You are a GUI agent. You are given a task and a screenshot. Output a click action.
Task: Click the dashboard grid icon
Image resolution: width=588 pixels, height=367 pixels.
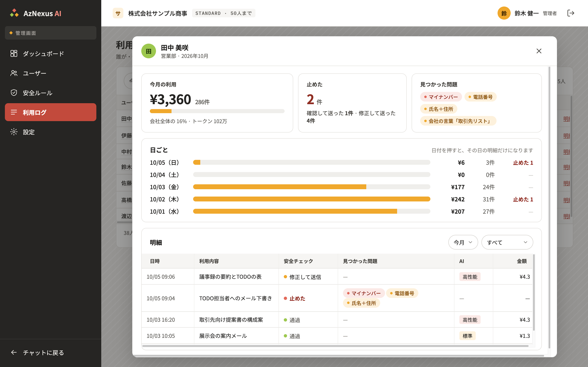click(14, 53)
